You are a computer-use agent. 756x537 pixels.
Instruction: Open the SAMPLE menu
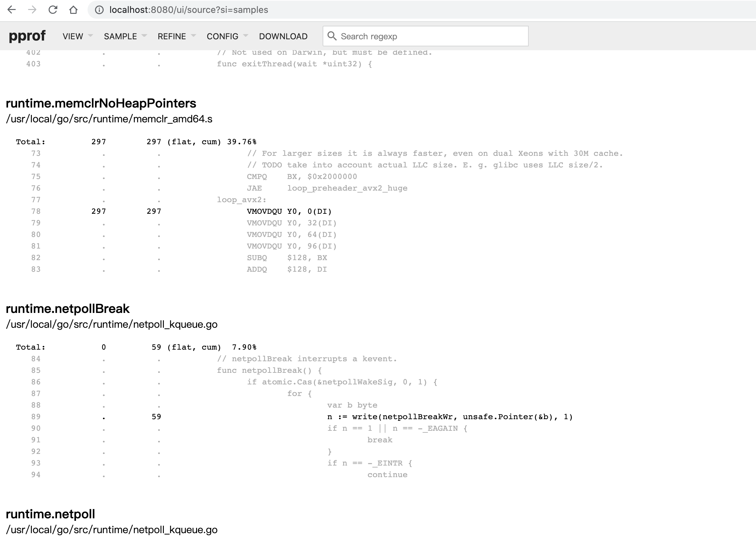(120, 36)
